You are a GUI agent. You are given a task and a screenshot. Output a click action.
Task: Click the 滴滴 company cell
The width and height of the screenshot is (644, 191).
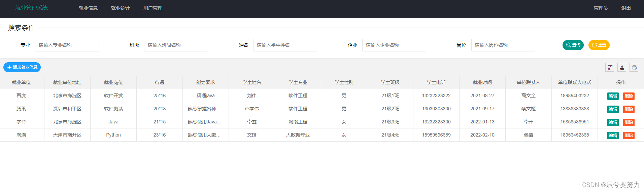(21, 135)
